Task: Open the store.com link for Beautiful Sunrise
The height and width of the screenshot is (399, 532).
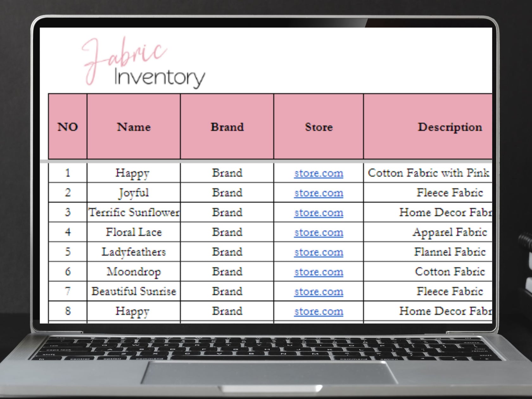Action: pos(318,291)
